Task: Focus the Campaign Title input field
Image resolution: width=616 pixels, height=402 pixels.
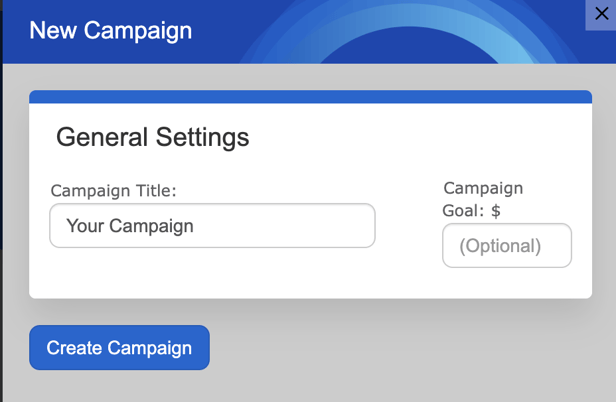Action: click(212, 226)
